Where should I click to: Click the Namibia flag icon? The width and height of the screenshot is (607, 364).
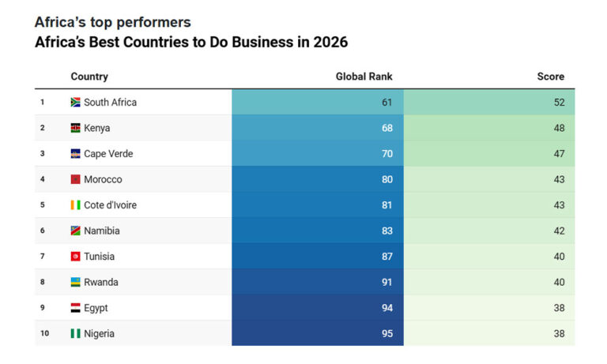[x=76, y=231]
